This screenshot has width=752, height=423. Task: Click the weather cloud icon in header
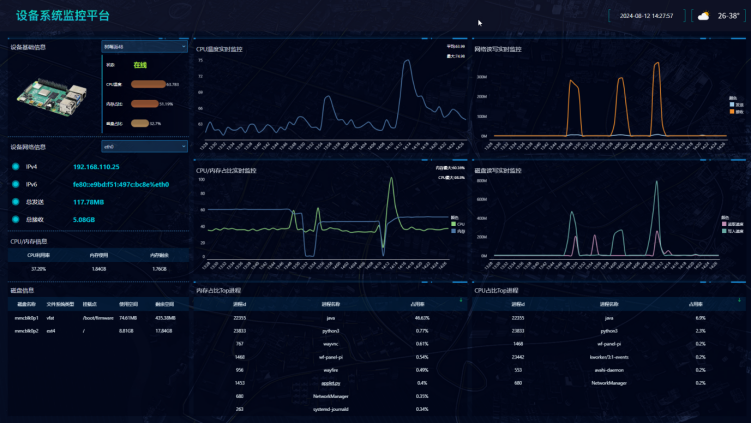coord(704,16)
